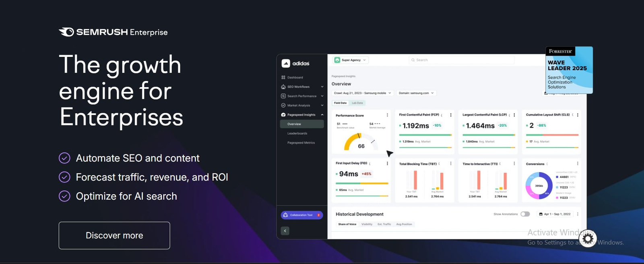Open the Crawl Aug 21, 2023 dropdown

point(362,93)
